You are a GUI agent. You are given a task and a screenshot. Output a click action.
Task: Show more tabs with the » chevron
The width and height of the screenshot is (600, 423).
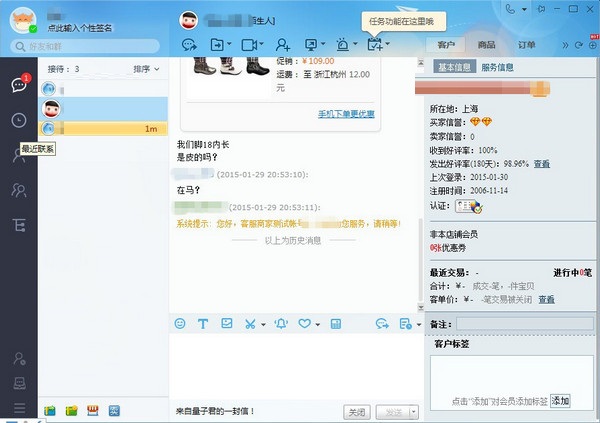pyautogui.click(x=565, y=45)
